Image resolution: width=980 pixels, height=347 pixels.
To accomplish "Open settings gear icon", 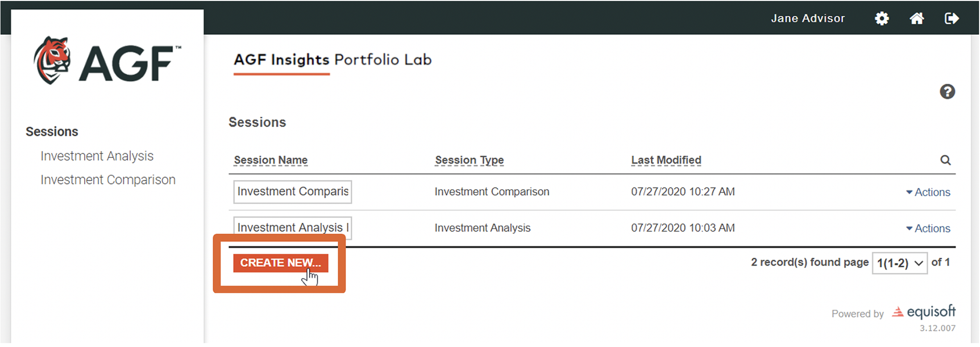I will (882, 19).
